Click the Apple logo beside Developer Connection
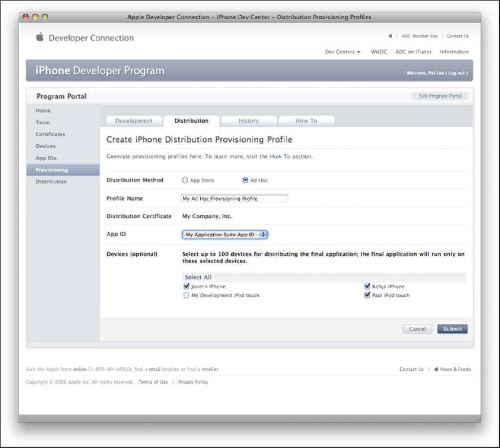 click(40, 37)
